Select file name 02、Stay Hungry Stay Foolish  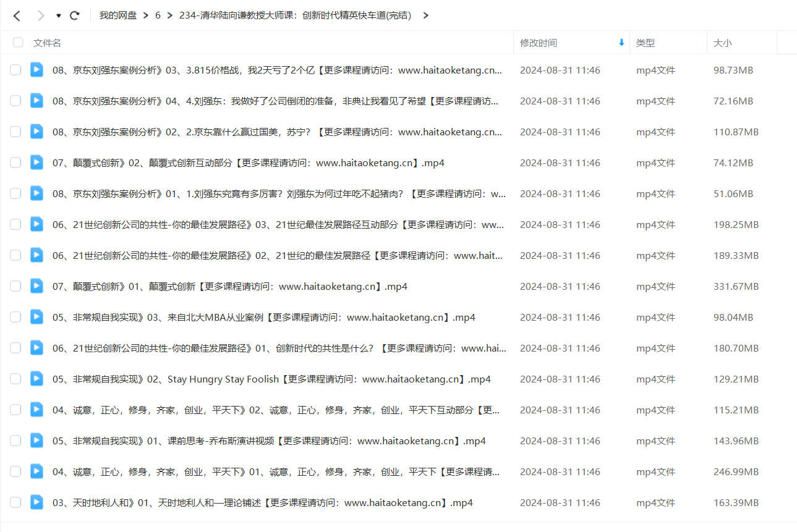click(x=271, y=379)
